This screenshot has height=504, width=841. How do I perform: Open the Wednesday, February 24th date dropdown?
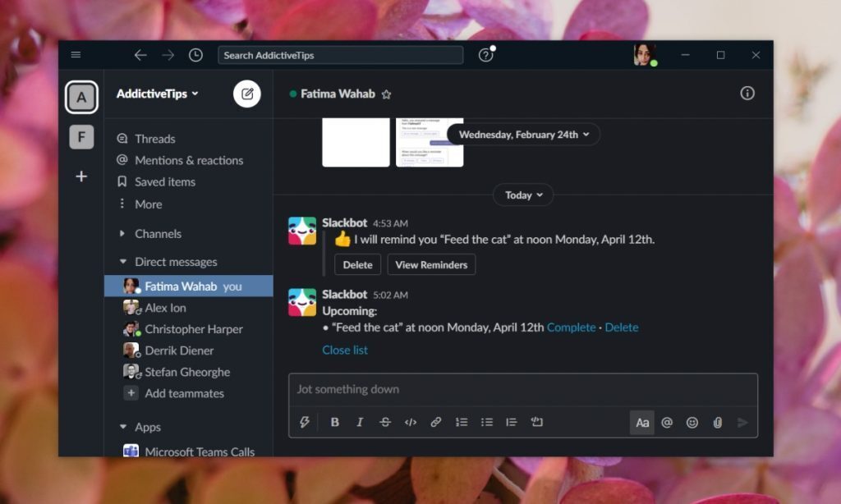coord(523,134)
